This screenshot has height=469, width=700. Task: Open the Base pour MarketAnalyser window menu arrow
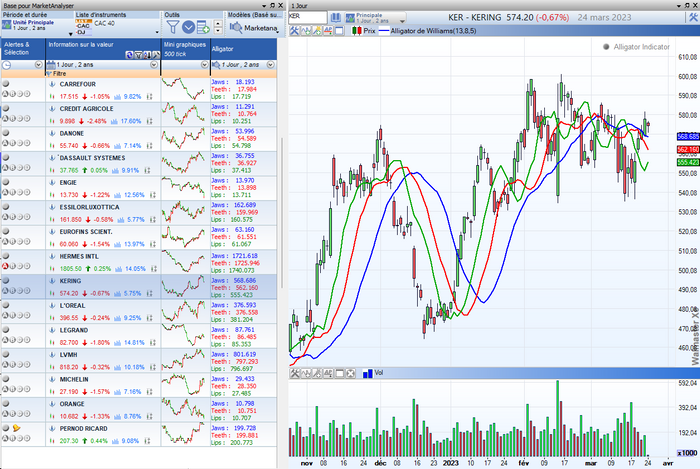click(265, 6)
